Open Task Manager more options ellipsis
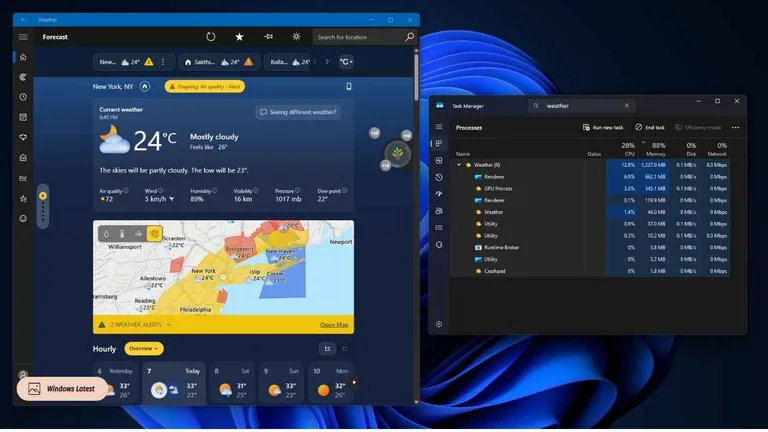This screenshot has height=432, width=768. point(736,127)
